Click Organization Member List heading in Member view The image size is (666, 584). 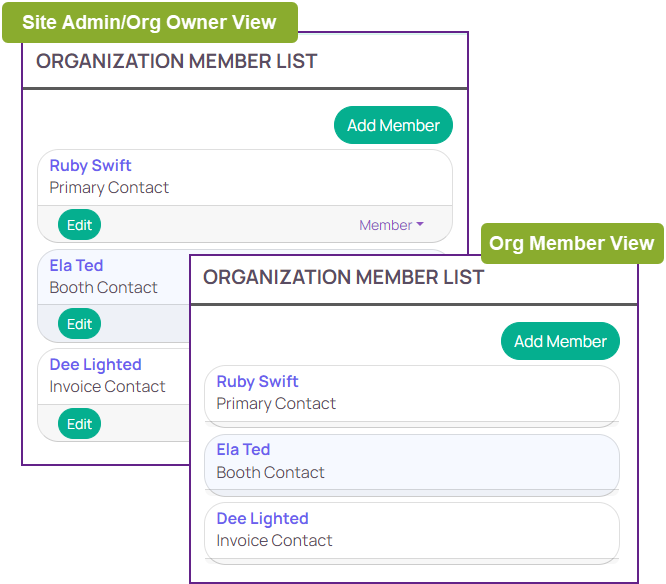344,277
